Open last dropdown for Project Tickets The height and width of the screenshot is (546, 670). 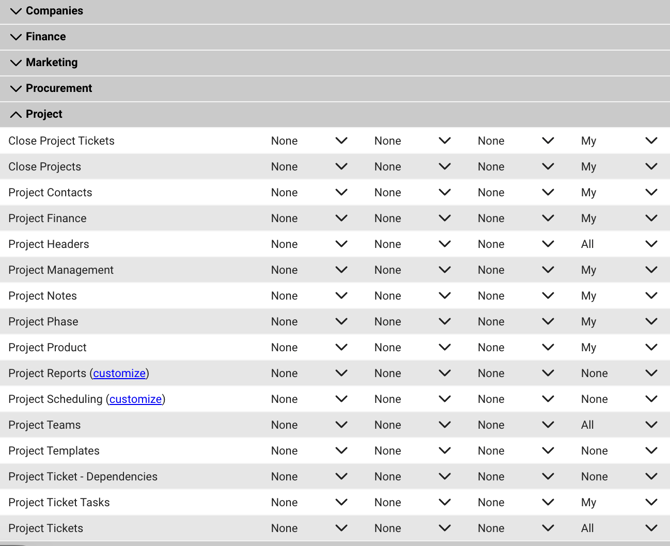[620, 528]
